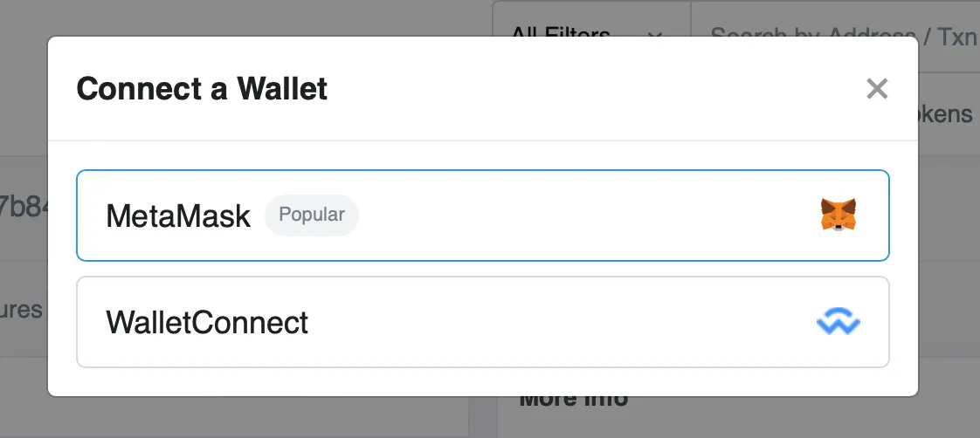Click the truncated 7b84 address text
The image size is (980, 438).
[x=23, y=208]
